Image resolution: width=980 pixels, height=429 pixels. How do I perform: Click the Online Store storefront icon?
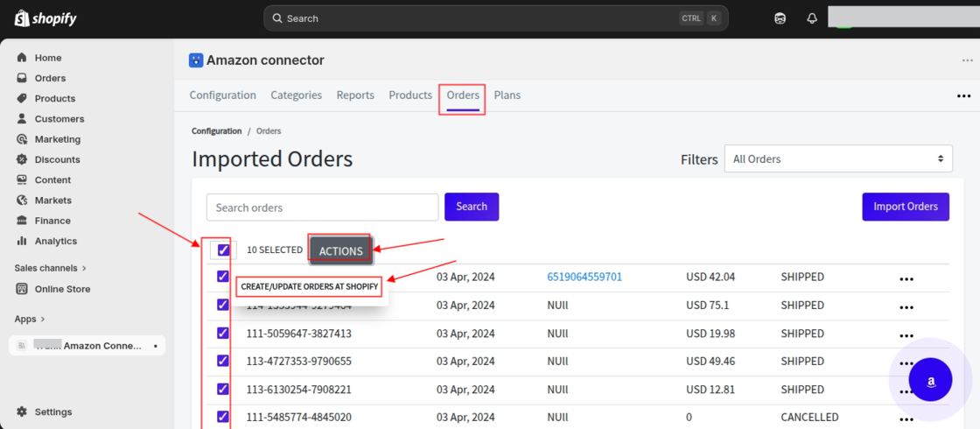click(22, 289)
